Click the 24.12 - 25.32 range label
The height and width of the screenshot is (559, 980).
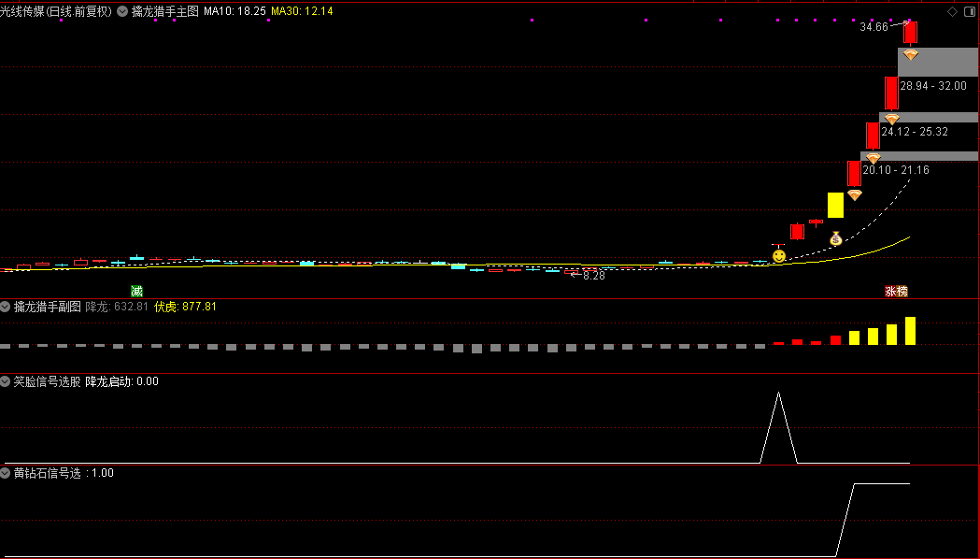915,131
